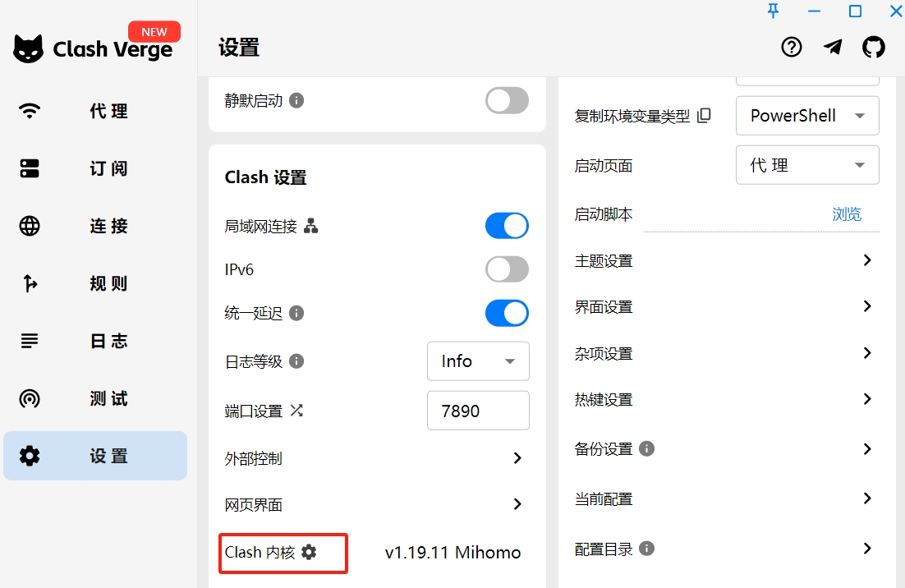Enable the 静默启动 switch
Viewport: 905px width, 588px height.
point(507,100)
